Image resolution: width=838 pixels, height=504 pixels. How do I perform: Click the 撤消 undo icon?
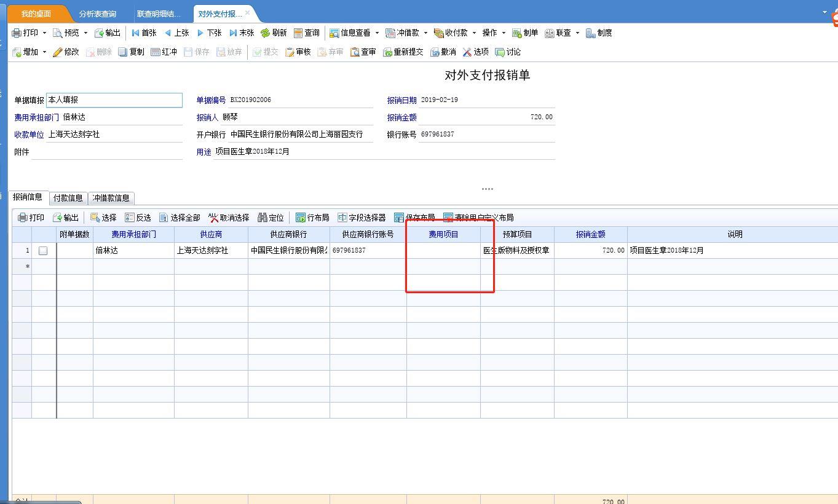tap(435, 52)
